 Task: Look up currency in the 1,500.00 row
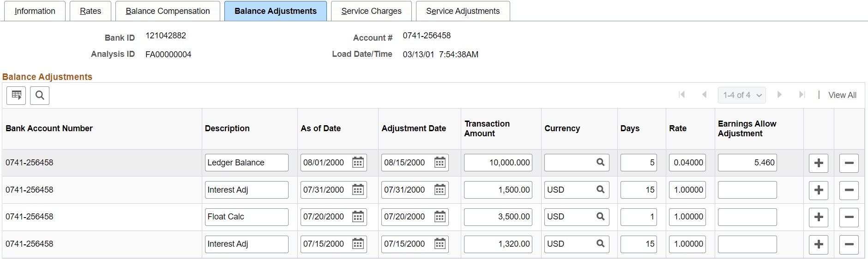pos(600,190)
